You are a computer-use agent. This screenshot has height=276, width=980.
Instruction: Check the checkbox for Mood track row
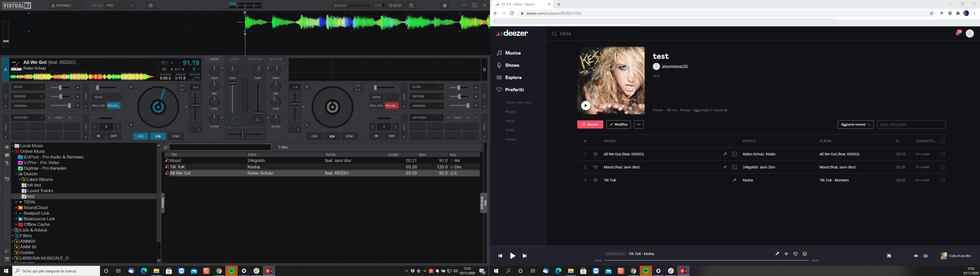pos(943,167)
